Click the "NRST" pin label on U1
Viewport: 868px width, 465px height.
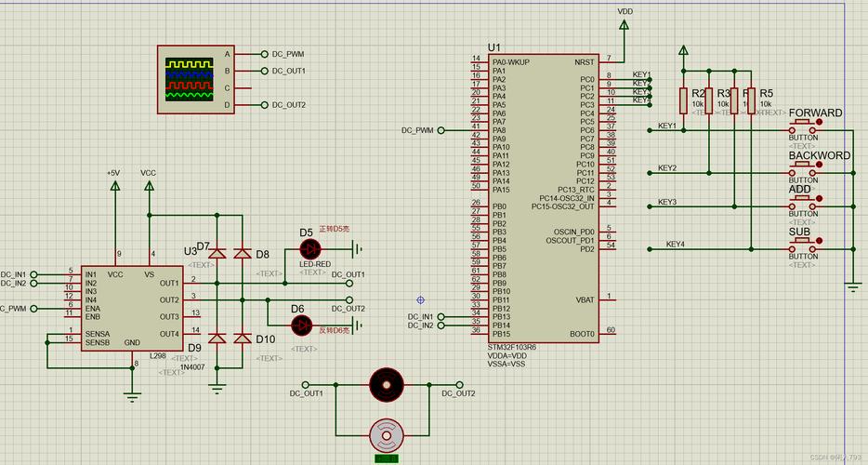[x=585, y=62]
